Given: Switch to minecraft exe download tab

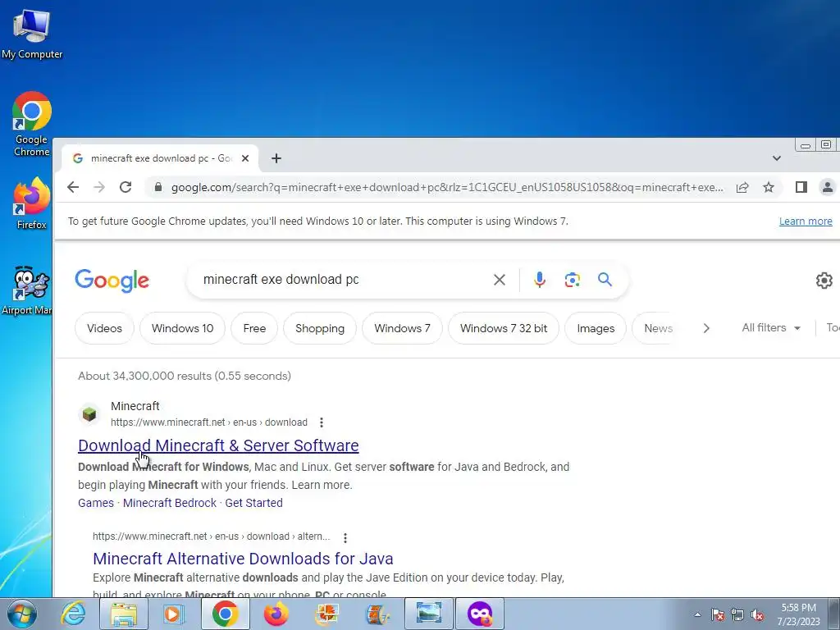Looking at the screenshot, I should click(160, 158).
